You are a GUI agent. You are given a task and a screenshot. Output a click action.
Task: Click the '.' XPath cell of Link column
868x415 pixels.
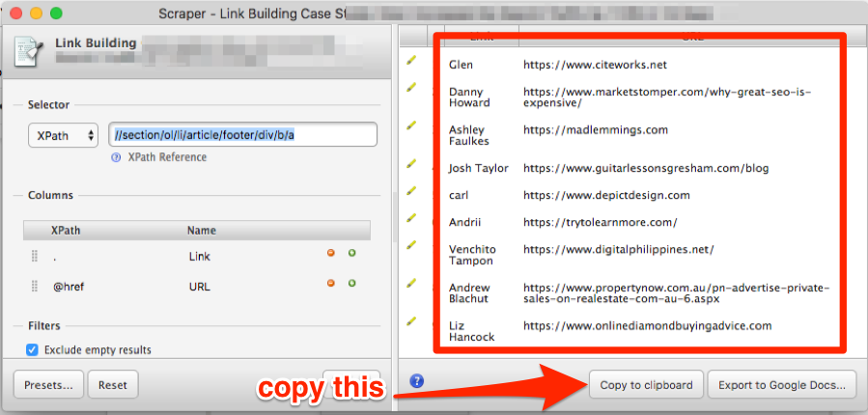54,257
